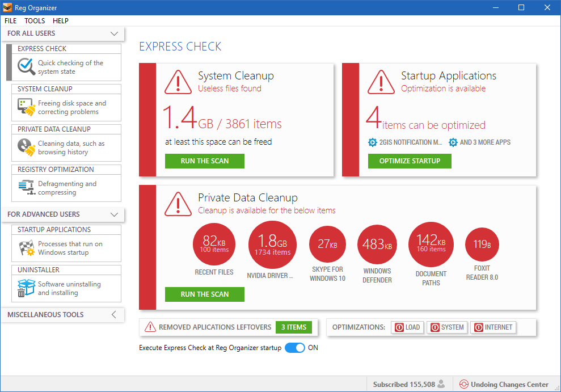Image resolution: width=561 pixels, height=392 pixels.
Task: Turn off Execute Express Check at startup
Action: (x=295, y=348)
